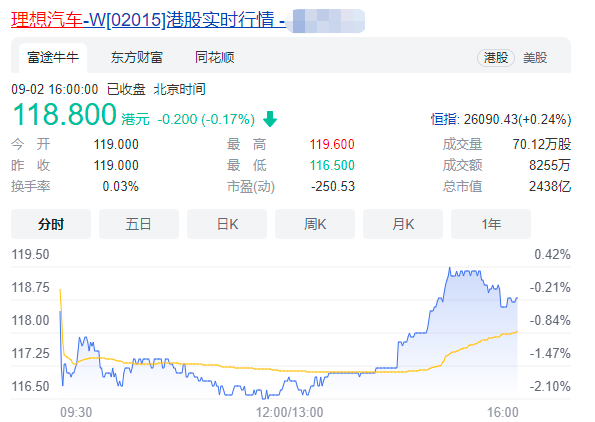Click the -0.84% axis label
The image size is (595, 422).
point(550,320)
